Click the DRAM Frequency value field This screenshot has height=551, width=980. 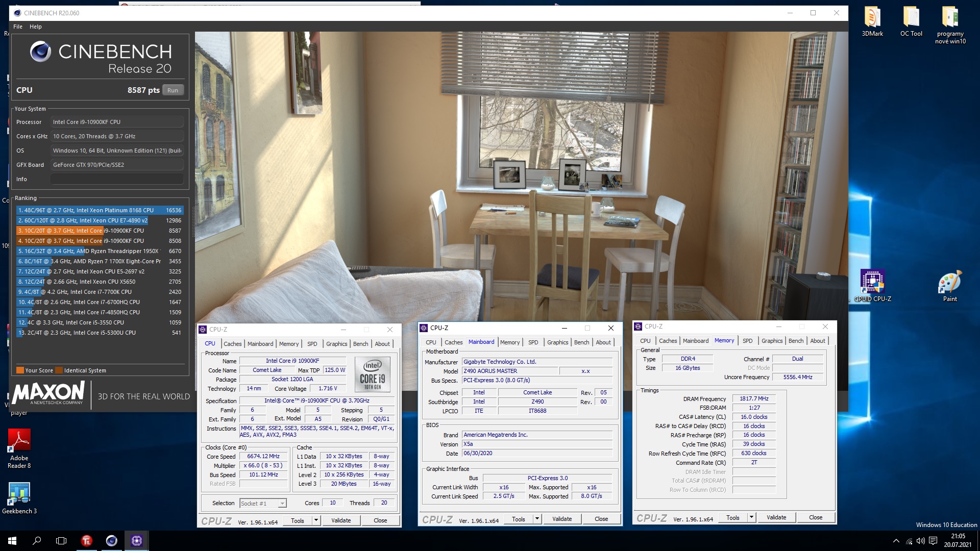tap(754, 399)
